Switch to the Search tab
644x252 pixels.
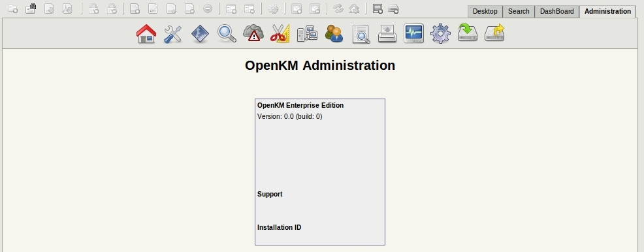[519, 12]
